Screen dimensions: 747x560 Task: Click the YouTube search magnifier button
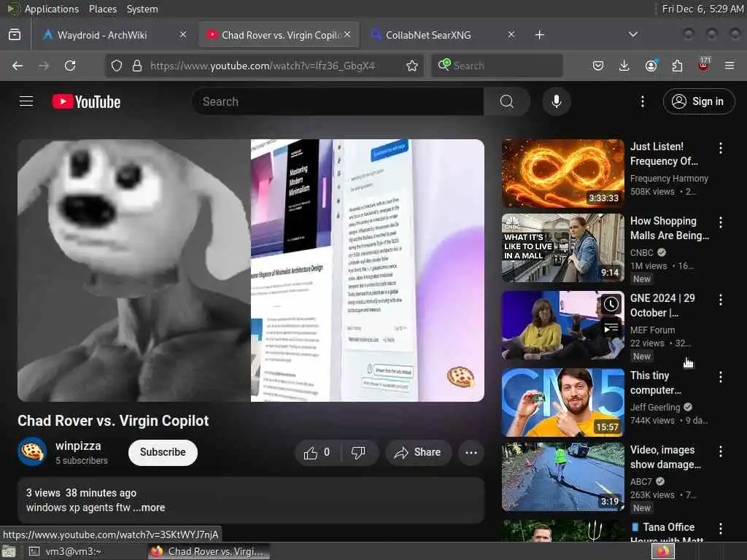[x=507, y=101]
